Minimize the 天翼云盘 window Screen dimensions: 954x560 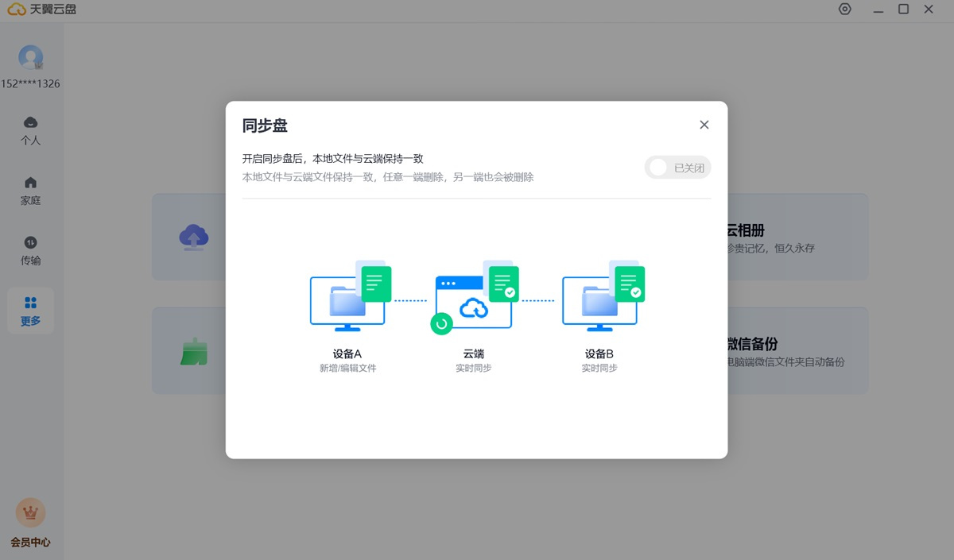[x=878, y=10]
